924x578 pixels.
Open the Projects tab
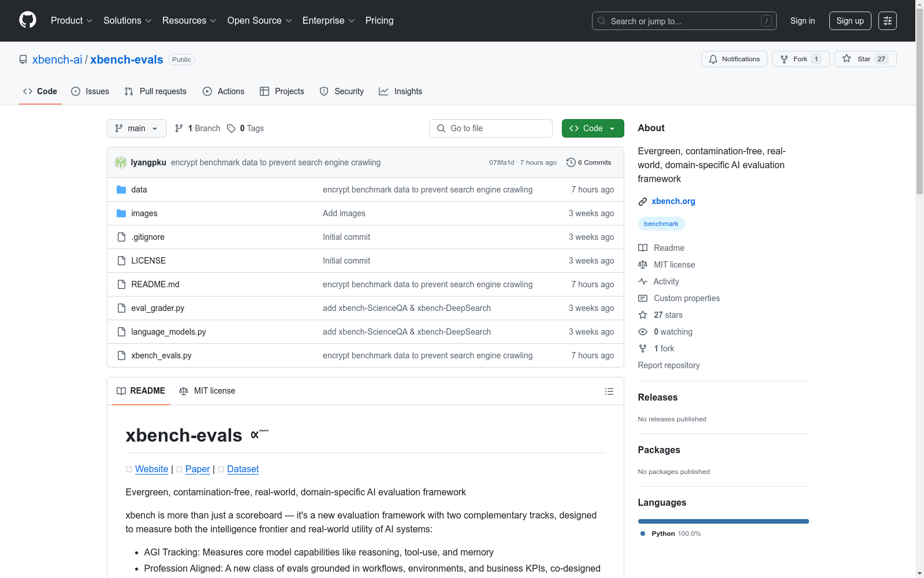(282, 91)
